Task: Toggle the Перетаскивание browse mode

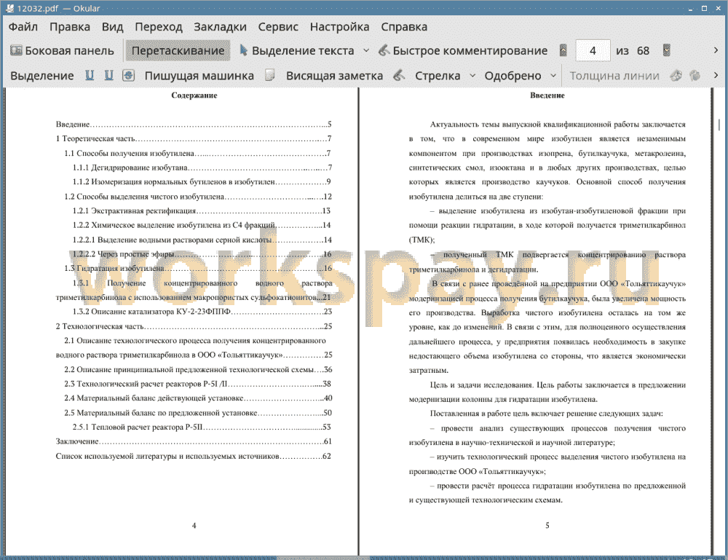Action: pyautogui.click(x=178, y=51)
